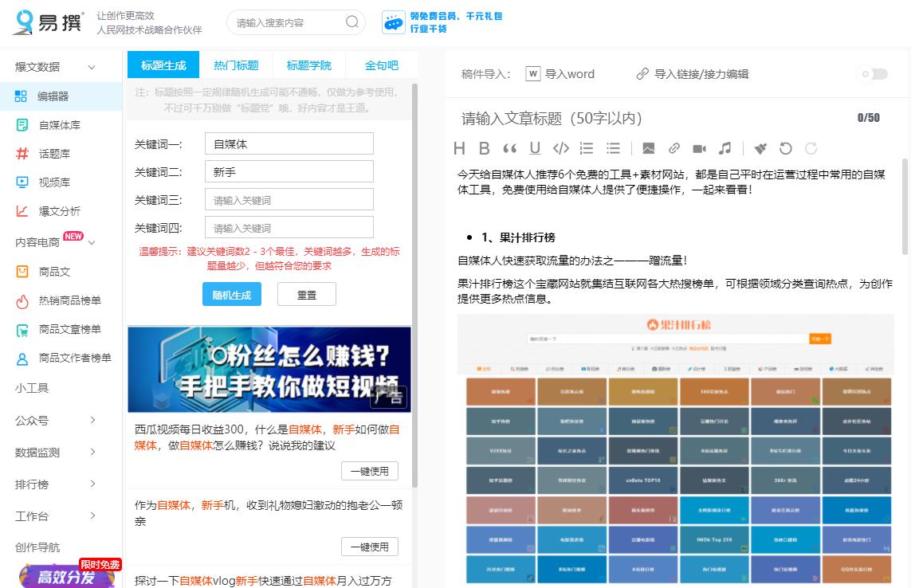This screenshot has height=588, width=911.
Task: Undo the last edit with the undo icon
Action: [786, 148]
